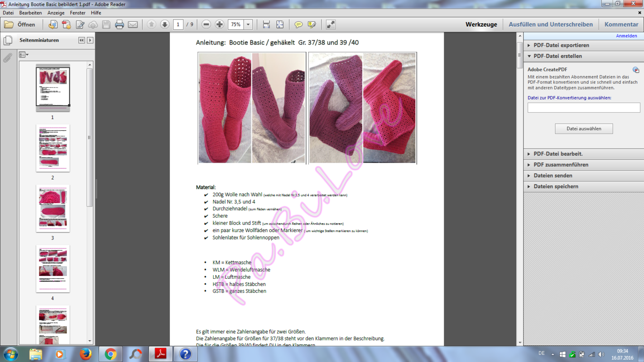The height and width of the screenshot is (362, 644).
Task: Click the Datei auswählen button
Action: coord(583,129)
